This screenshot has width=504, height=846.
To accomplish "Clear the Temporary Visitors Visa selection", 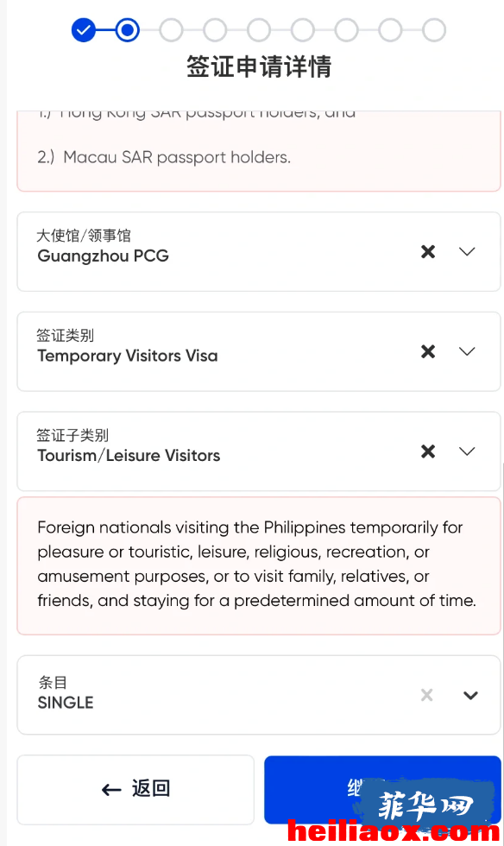I will [x=428, y=352].
